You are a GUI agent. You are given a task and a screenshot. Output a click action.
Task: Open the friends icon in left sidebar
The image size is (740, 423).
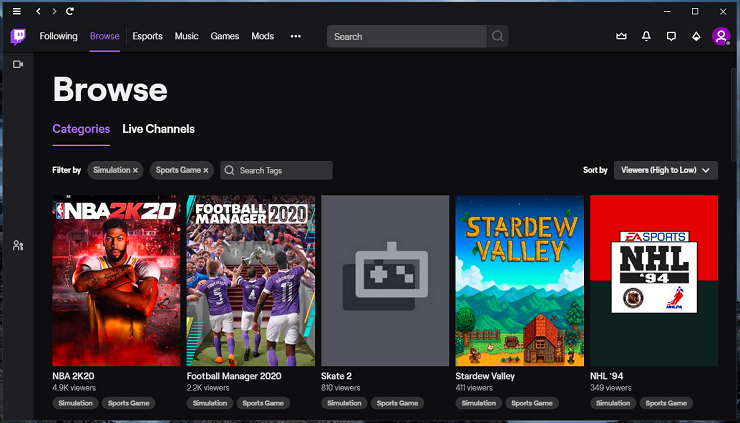tap(18, 245)
